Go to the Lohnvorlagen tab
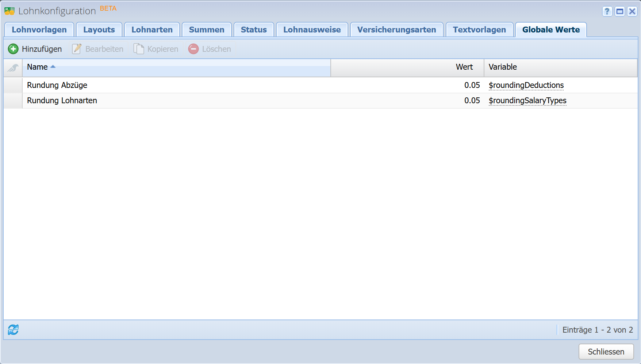The width and height of the screenshot is (641, 364). pos(39,30)
